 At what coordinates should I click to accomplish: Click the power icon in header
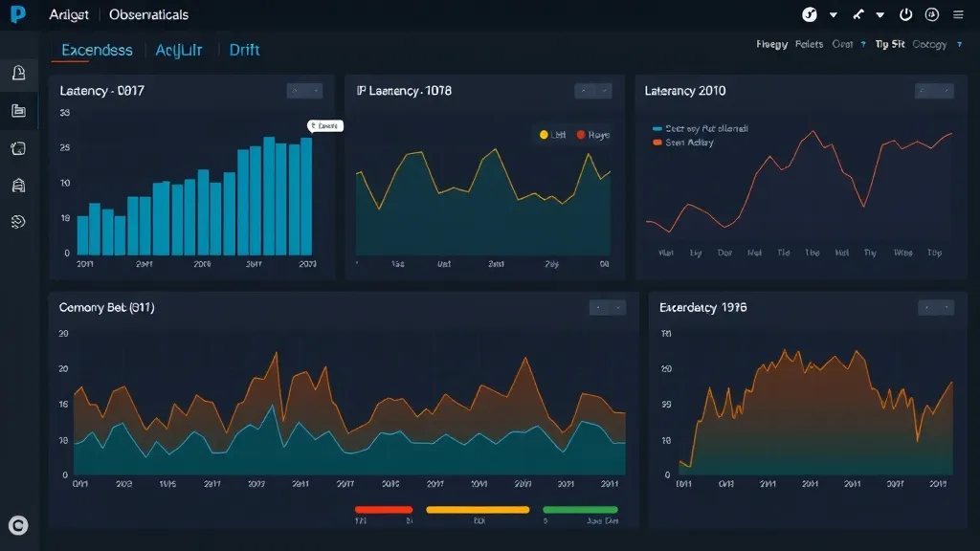point(905,14)
